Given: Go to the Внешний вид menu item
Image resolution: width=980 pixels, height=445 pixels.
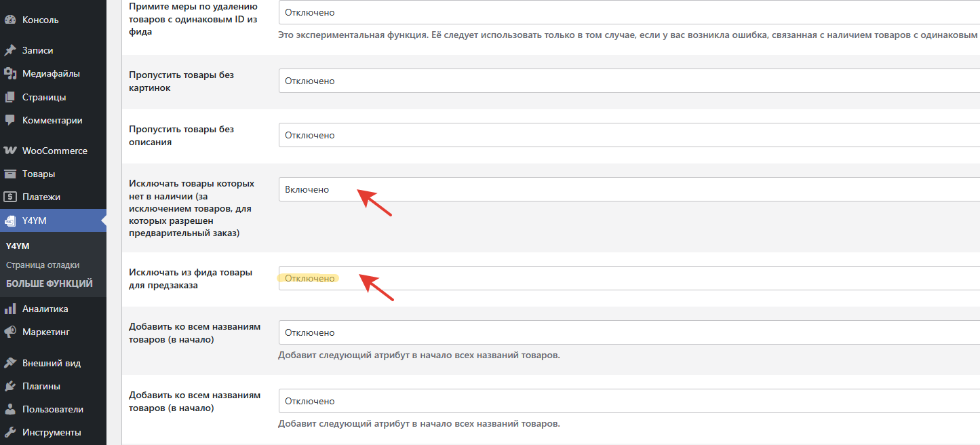Looking at the screenshot, I should [x=52, y=363].
